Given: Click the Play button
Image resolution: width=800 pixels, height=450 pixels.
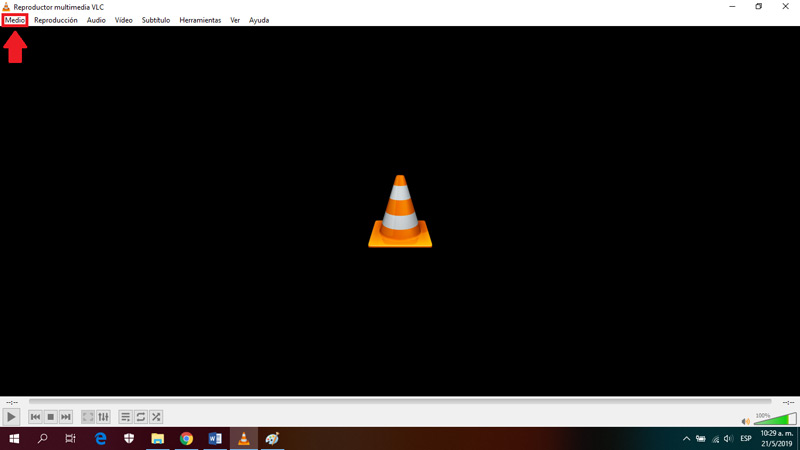Looking at the screenshot, I should [x=11, y=417].
